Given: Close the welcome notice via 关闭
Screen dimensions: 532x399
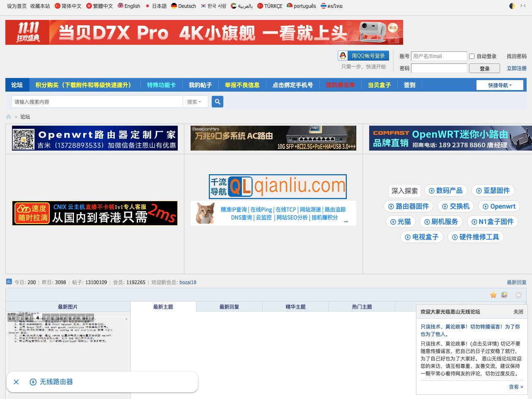Looking at the screenshot, I should coord(518,312).
